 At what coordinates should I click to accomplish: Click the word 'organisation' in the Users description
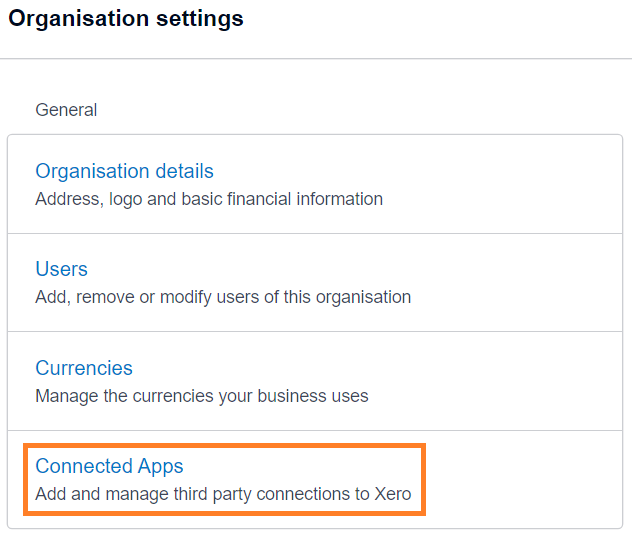pos(363,297)
